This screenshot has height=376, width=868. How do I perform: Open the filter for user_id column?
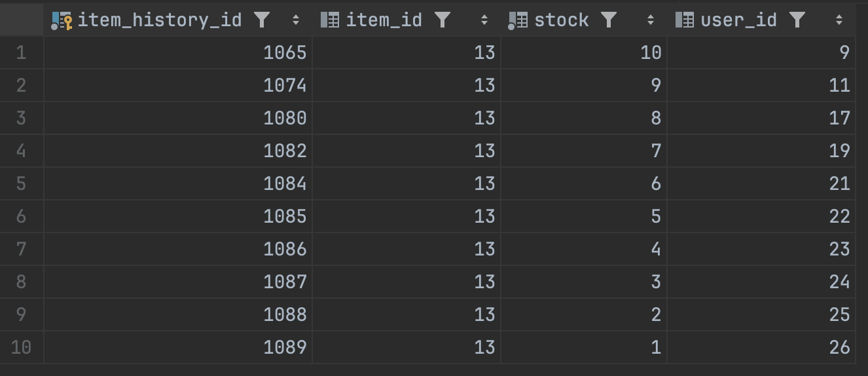coord(797,20)
